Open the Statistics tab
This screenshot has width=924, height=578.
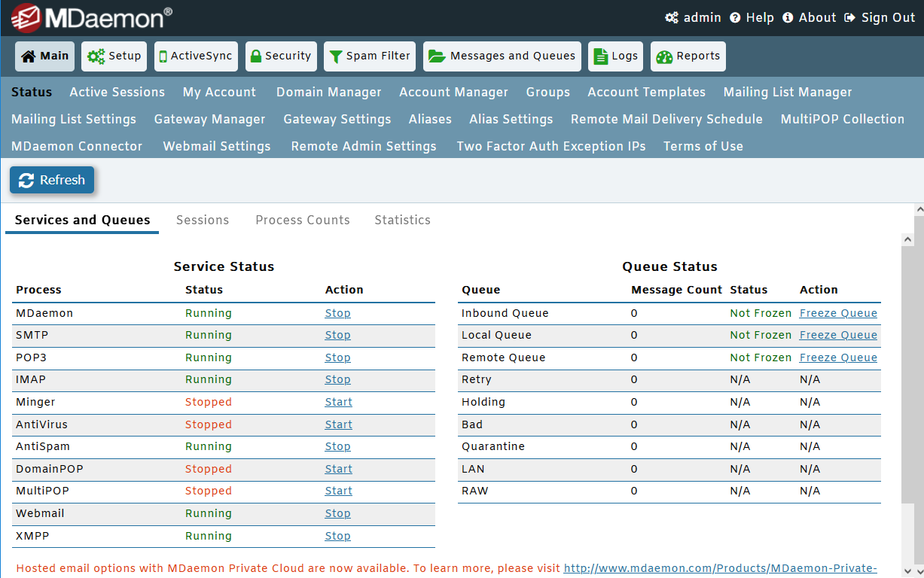click(x=402, y=220)
